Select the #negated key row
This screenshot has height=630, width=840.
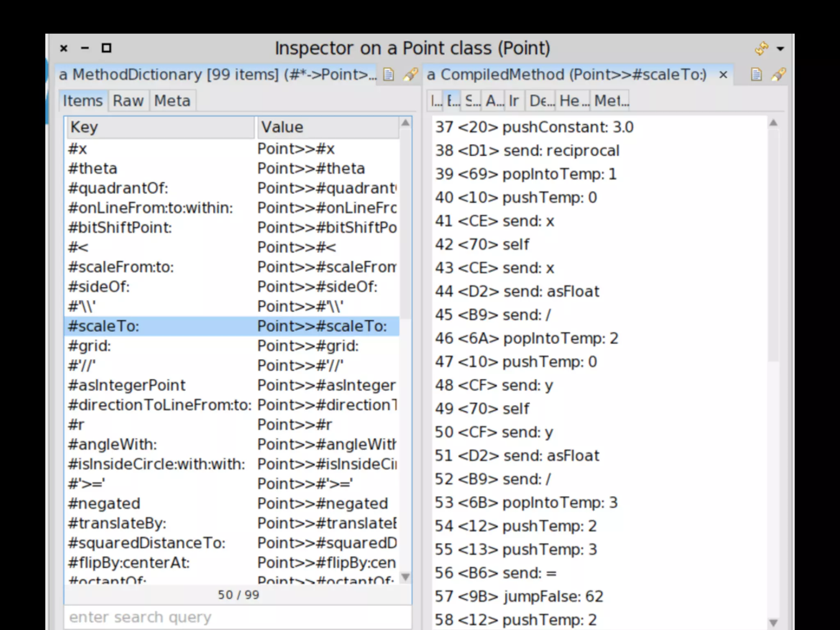click(x=232, y=503)
